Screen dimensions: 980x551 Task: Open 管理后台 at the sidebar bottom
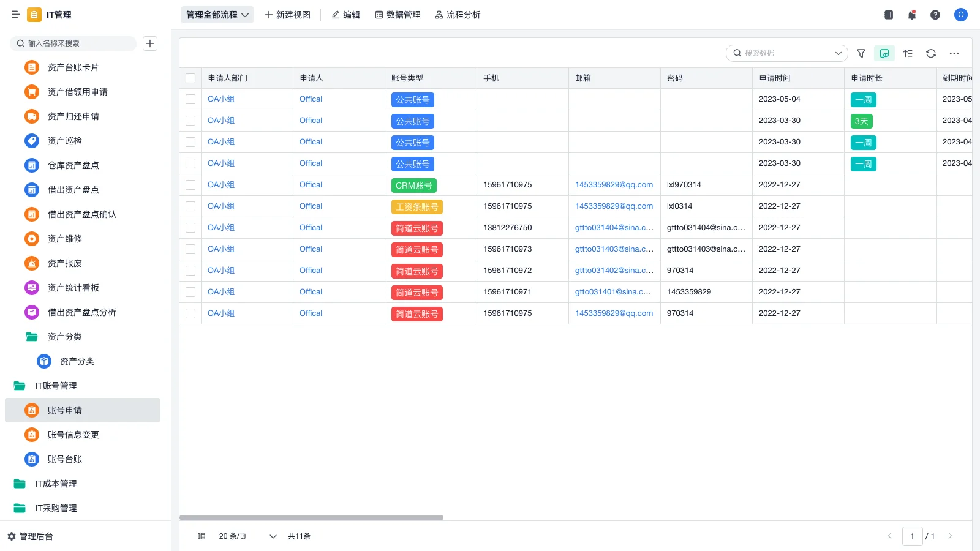(x=31, y=536)
